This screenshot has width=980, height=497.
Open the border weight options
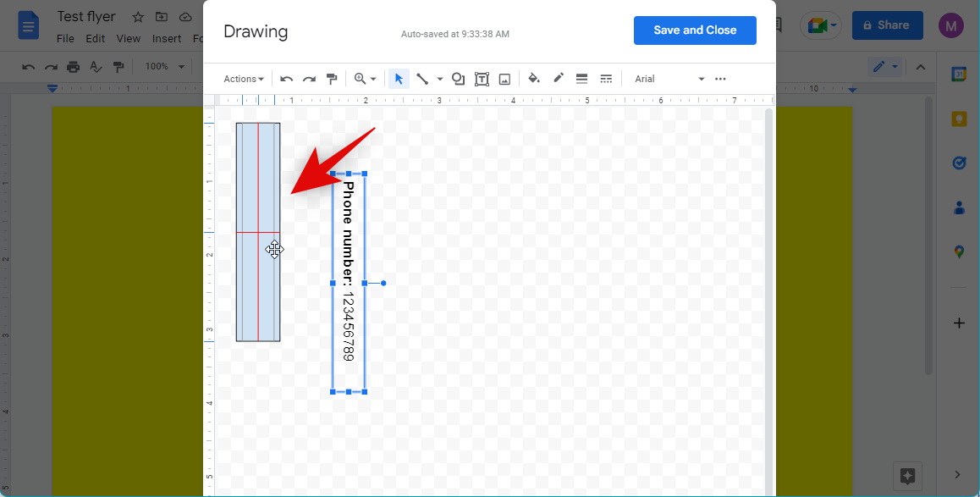click(581, 79)
